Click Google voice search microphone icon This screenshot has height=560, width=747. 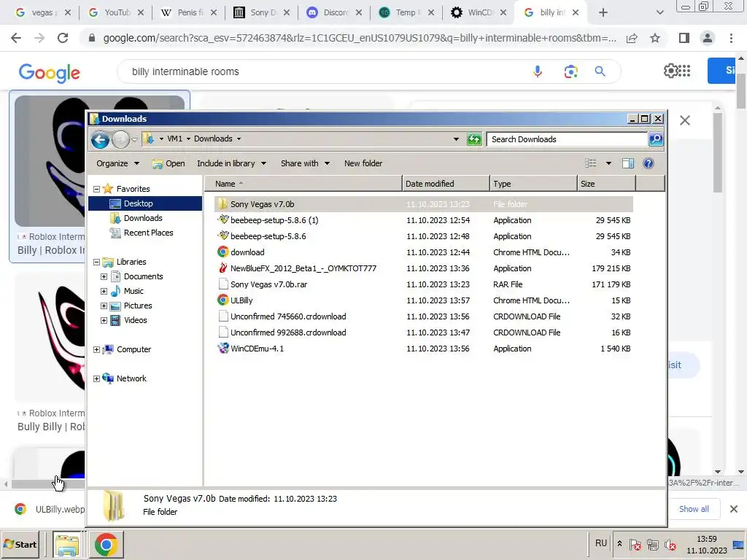[x=538, y=71]
